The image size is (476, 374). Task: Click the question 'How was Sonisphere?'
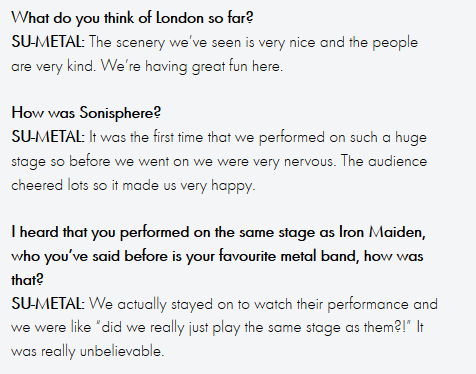(86, 113)
